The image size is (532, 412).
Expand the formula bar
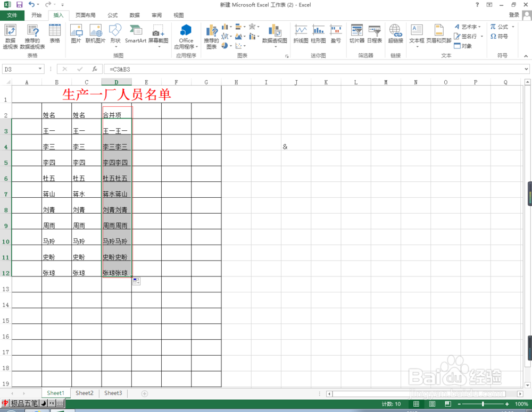(x=526, y=69)
